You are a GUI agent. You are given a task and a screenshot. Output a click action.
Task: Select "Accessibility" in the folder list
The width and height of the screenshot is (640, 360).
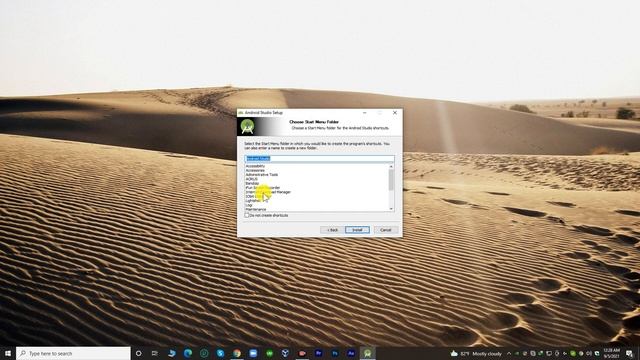[x=255, y=166]
